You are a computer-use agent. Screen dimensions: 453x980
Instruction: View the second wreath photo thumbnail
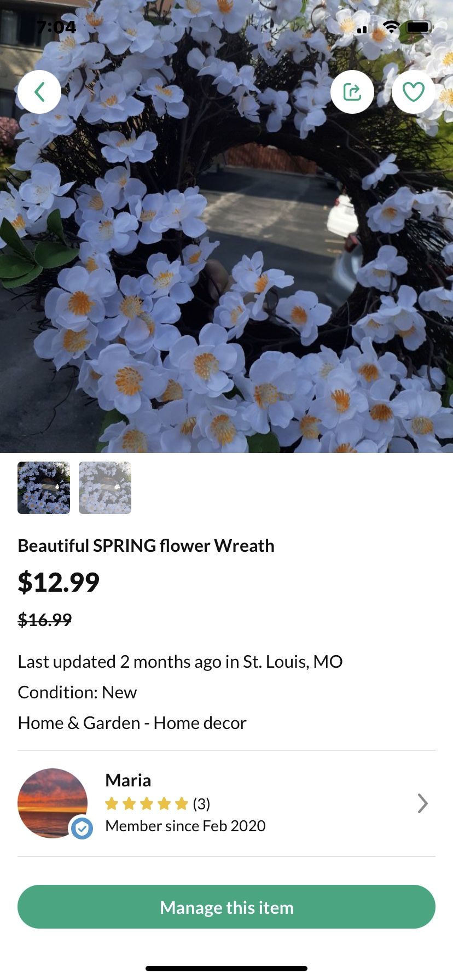point(105,488)
